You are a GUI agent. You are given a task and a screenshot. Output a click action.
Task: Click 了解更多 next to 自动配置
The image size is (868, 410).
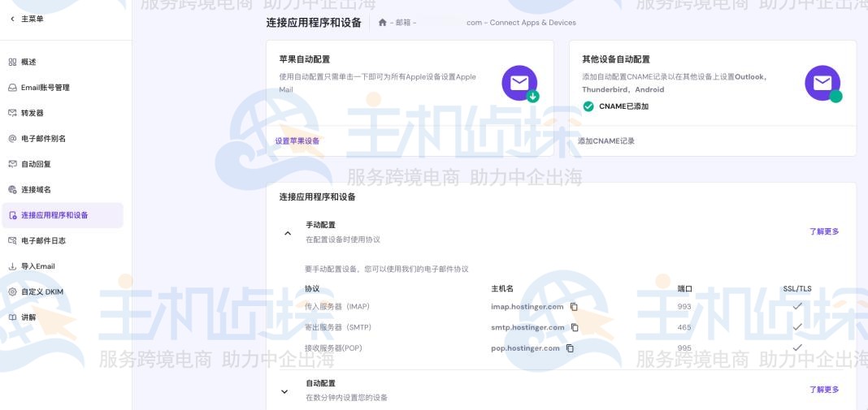click(x=824, y=390)
